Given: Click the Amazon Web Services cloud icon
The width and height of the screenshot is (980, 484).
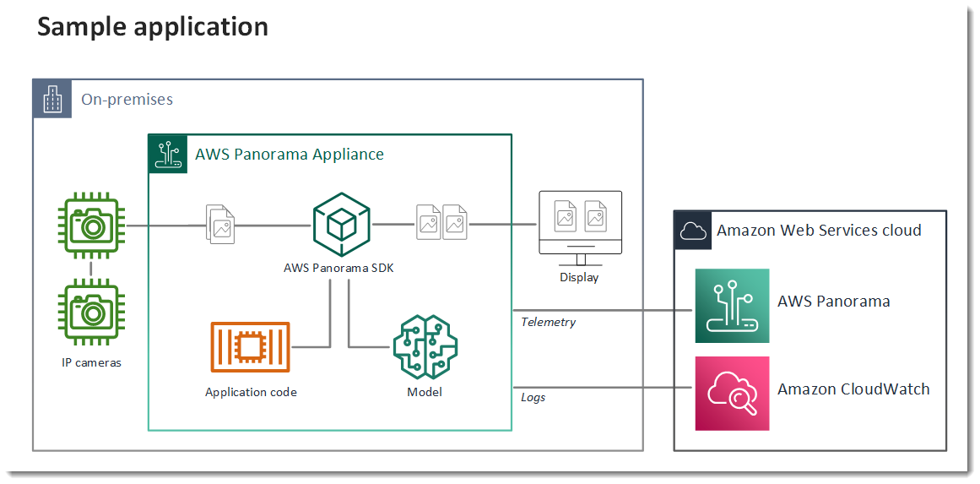Looking at the screenshot, I should (x=692, y=230).
